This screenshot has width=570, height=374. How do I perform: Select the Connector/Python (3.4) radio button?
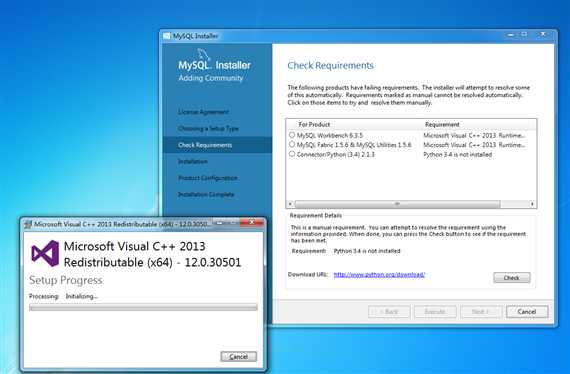coord(292,154)
